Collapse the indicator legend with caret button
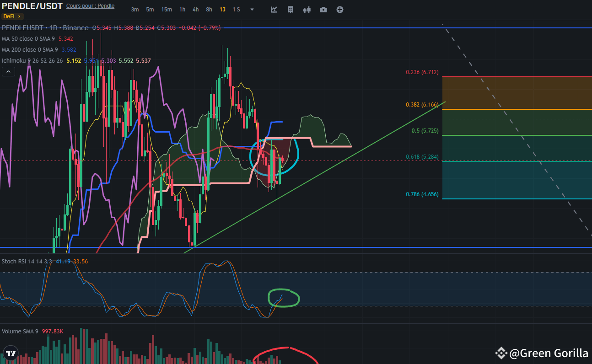This screenshot has width=592, height=364. coord(8,71)
